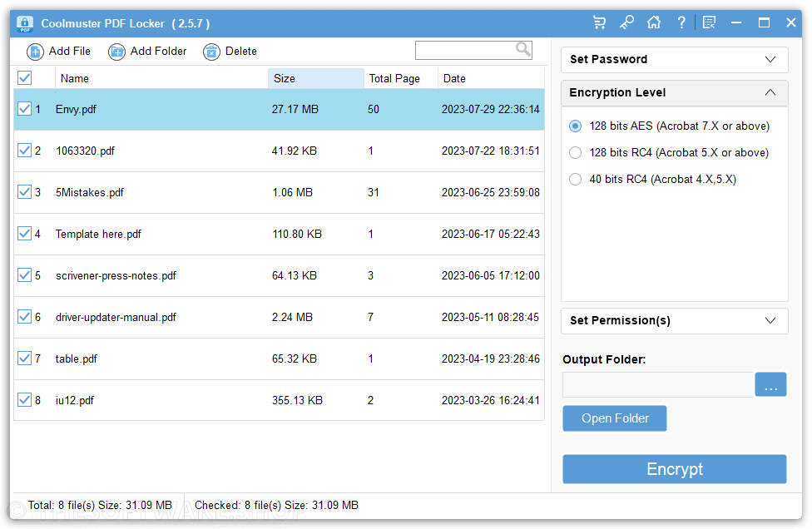This screenshot has width=812, height=529.
Task: Maximize the PDF Locker window
Action: pos(764,22)
